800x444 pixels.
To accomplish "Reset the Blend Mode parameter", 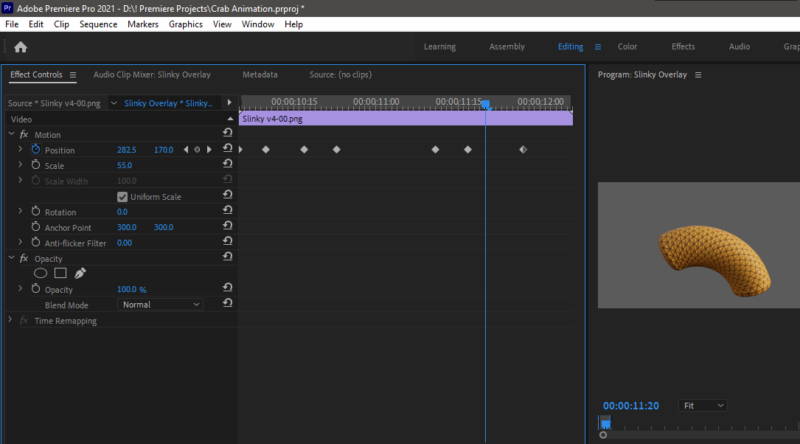I will (x=228, y=303).
